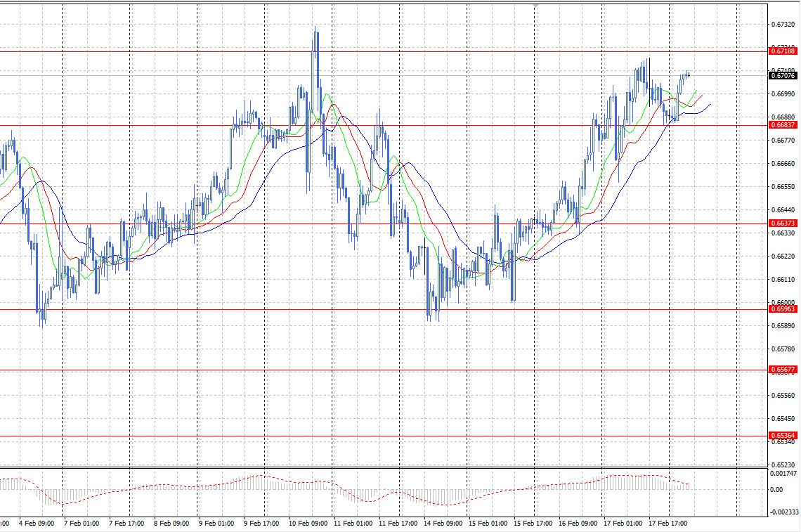Select the 0.65890 price axis value
Viewport: 801px width, 532px height.
tap(783, 326)
